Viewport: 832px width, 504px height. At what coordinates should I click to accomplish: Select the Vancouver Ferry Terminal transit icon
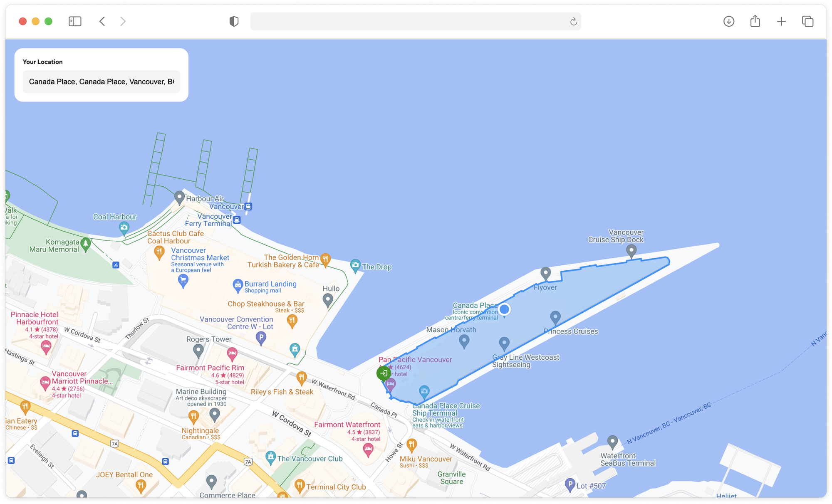[x=236, y=220]
